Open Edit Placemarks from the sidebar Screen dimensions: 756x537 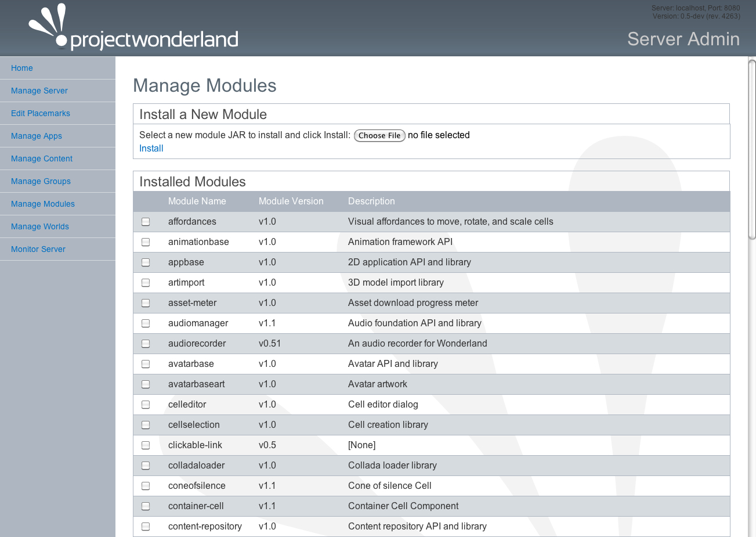(x=41, y=113)
